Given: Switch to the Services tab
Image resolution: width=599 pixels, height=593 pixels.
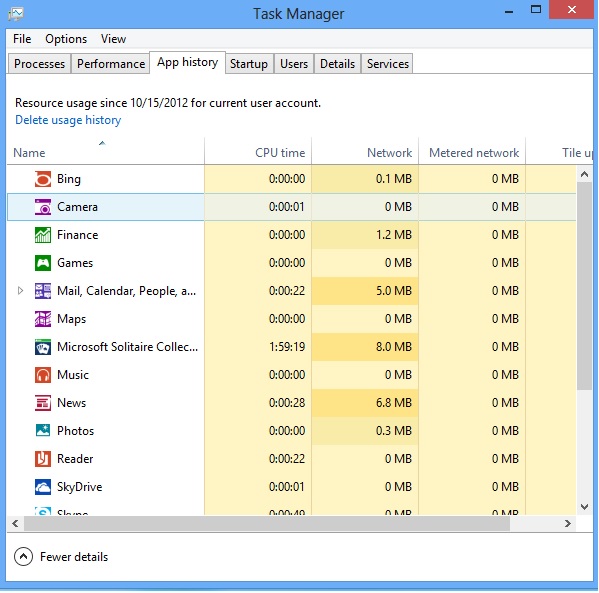Looking at the screenshot, I should tap(387, 63).
